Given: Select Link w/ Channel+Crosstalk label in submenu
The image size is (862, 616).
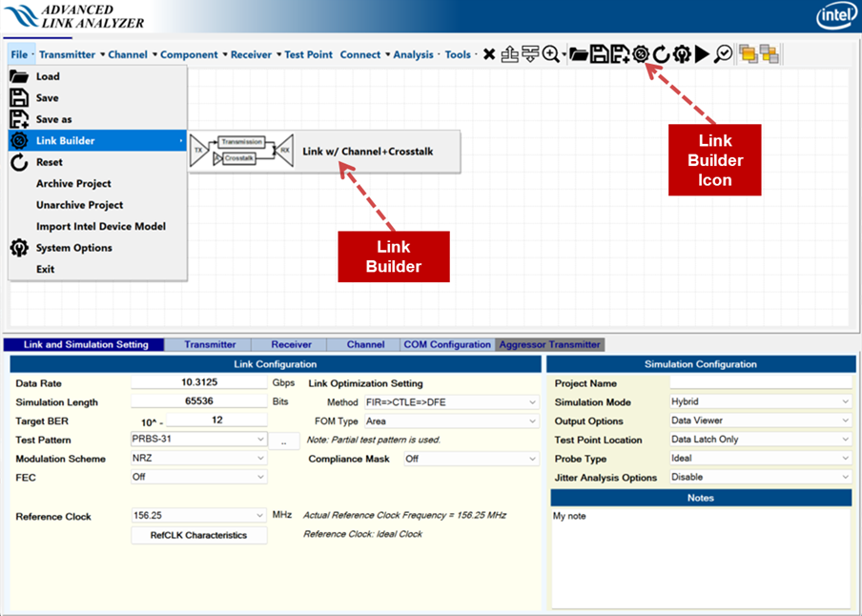Looking at the screenshot, I should pyautogui.click(x=368, y=152).
